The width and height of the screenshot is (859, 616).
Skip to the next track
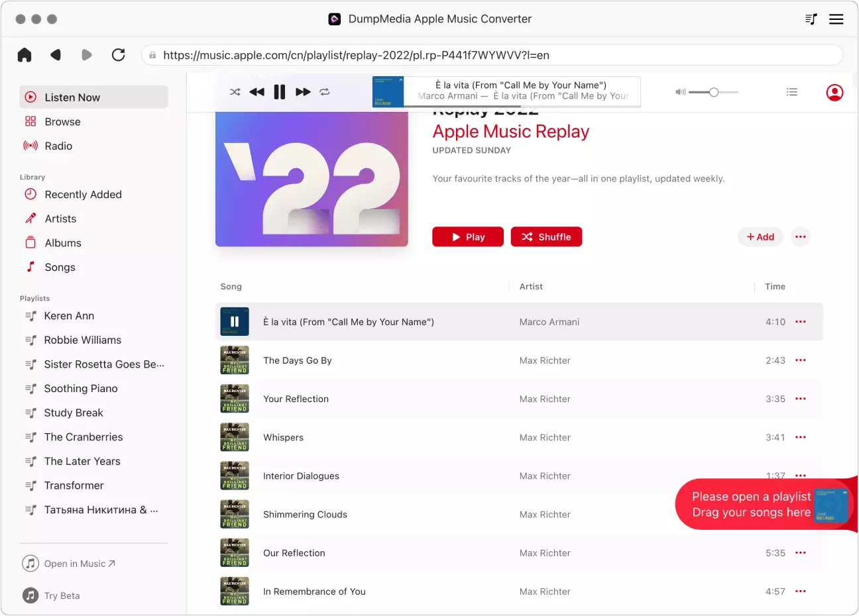(x=303, y=92)
